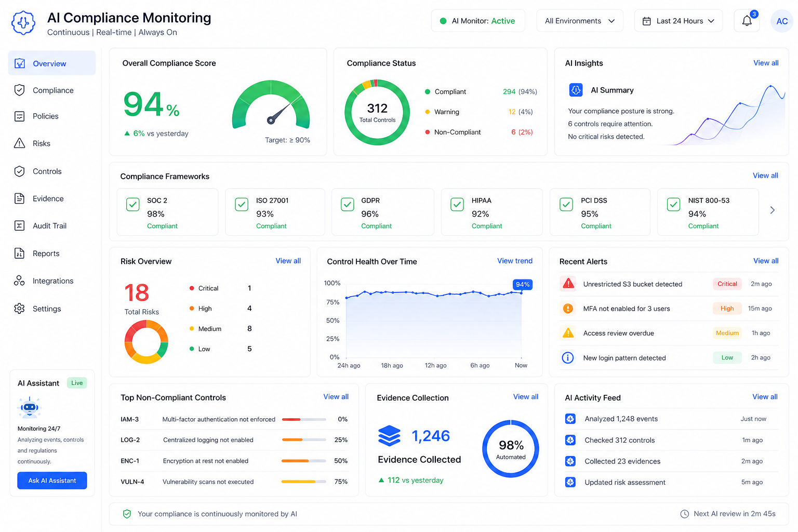Open the All Environments dropdown
Screen dimensions: 798x532
(580, 21)
